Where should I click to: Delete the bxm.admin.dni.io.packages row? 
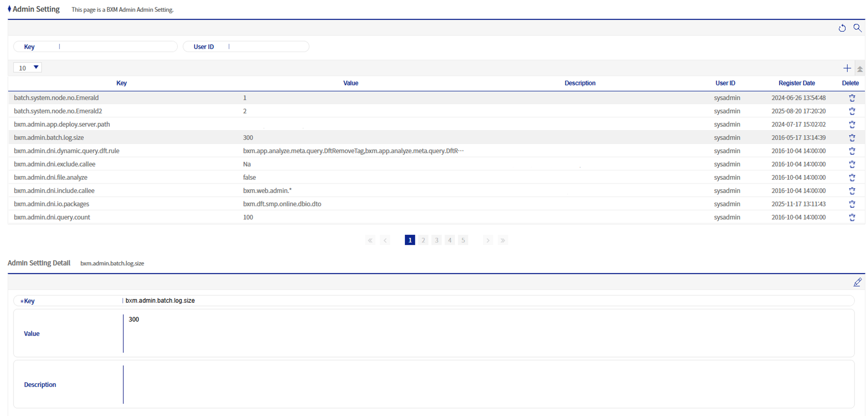pos(852,204)
